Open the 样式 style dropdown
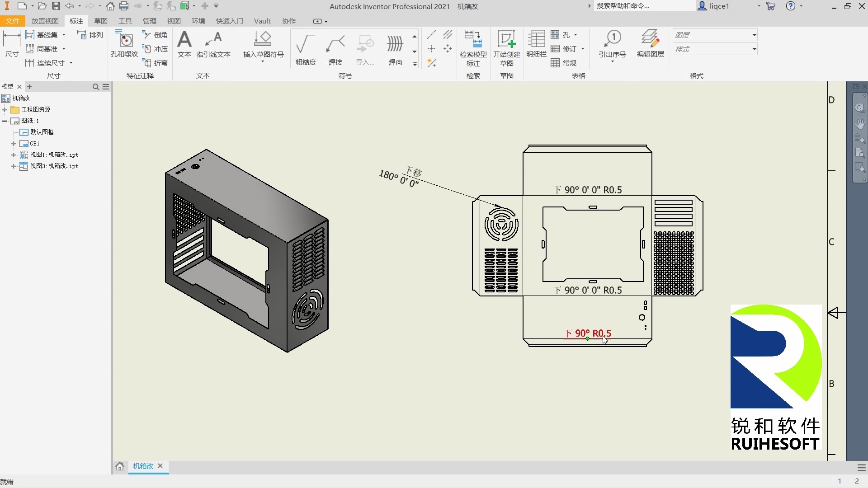Screen dimensions: 868x488 click(754, 49)
